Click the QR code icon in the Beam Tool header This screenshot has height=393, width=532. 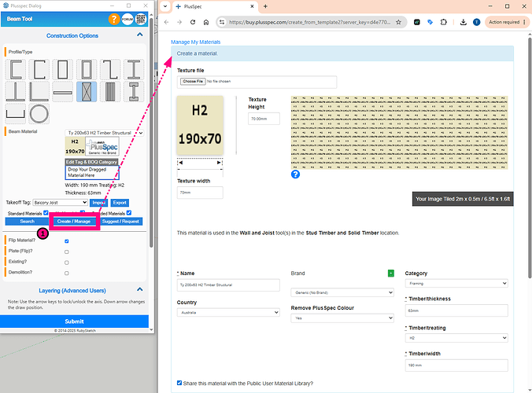pos(140,20)
